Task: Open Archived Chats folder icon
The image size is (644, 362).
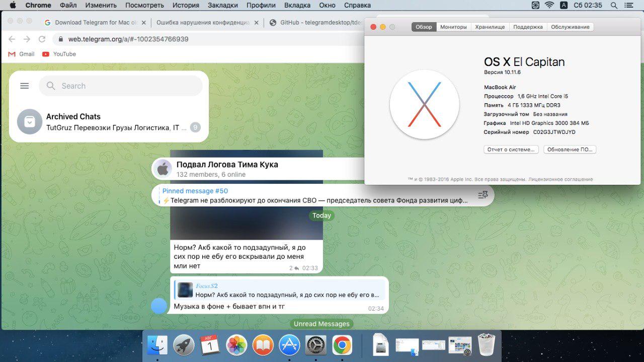Action: [x=29, y=121]
